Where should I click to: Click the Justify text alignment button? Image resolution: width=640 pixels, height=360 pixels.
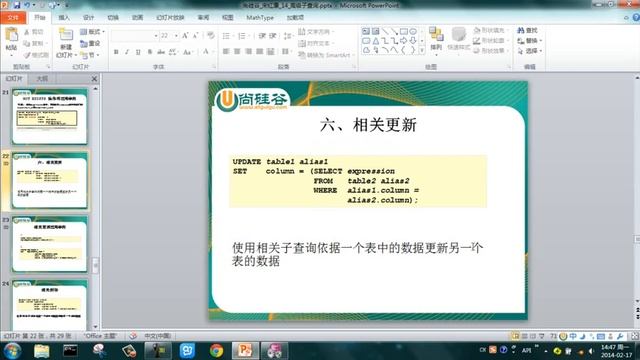click(259, 51)
